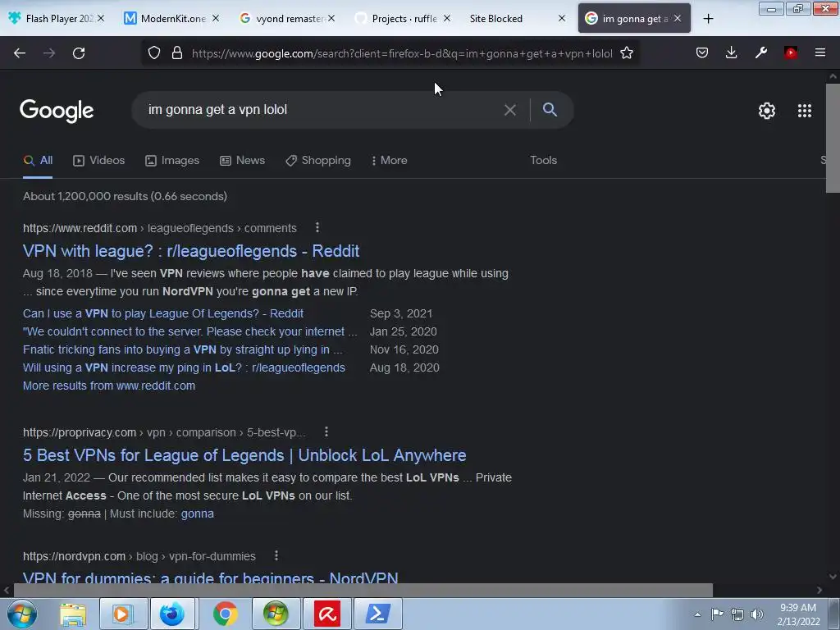The image size is (840, 630).
Task: Show hidden system tray icons
Action: [x=697, y=614]
